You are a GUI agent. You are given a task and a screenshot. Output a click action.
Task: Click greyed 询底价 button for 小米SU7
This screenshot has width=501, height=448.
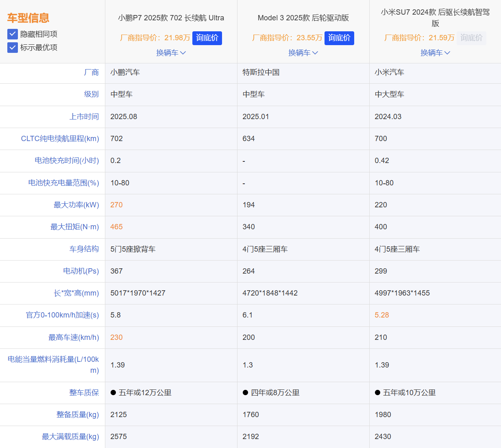(471, 38)
